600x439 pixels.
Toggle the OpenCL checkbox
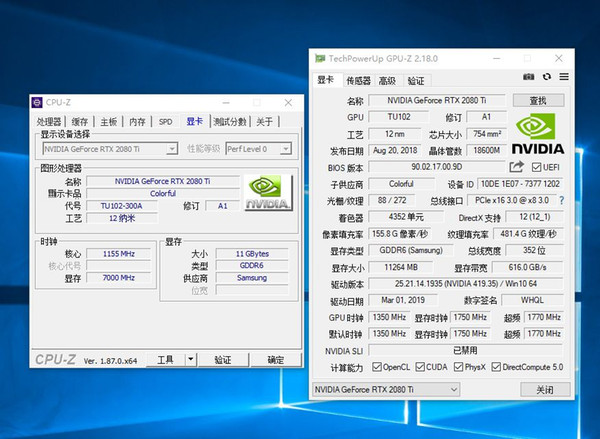point(377,367)
